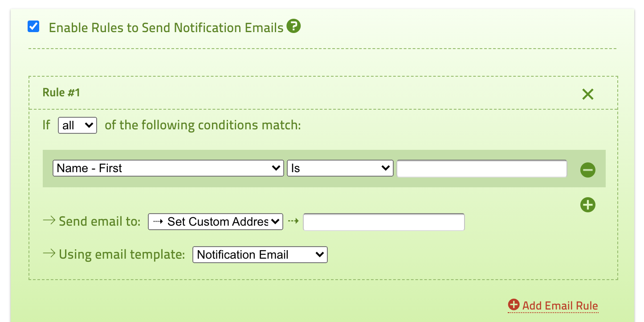Add a condition with the green plus icon
The image size is (644, 322).
587,205
